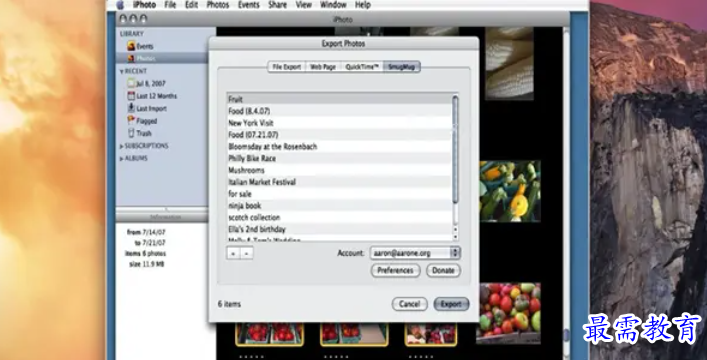Click the Trash icon in the sidebar

coord(131,133)
